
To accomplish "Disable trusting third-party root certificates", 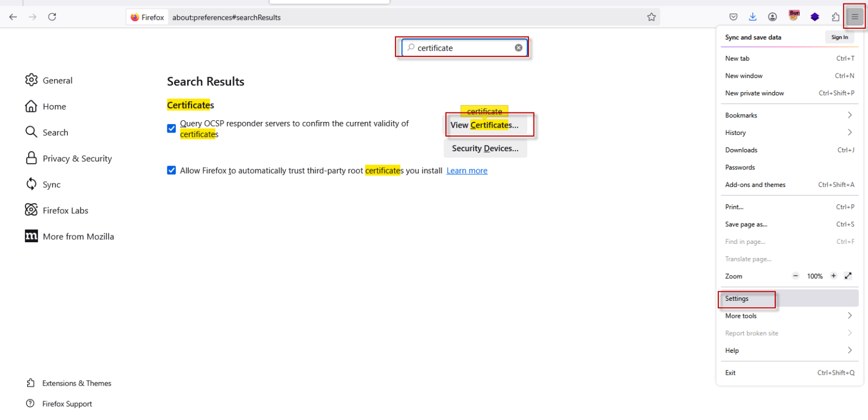I will coord(171,170).
